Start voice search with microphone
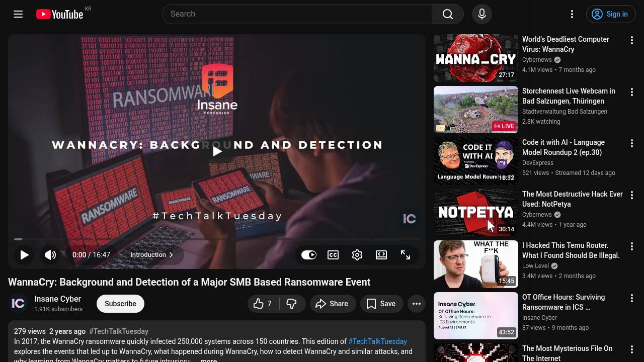 point(481,14)
